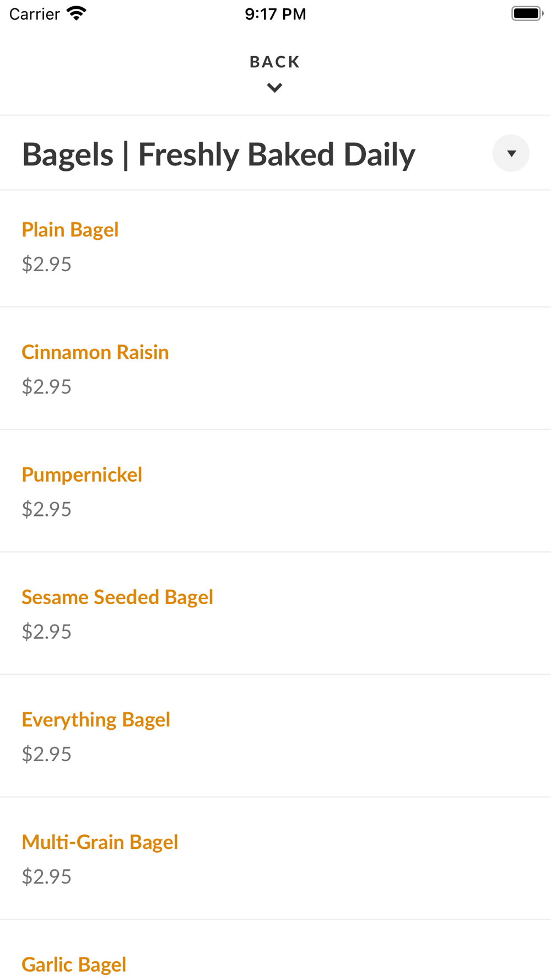
Task: Click the Wi-Fi icon in status bar
Action: pos(77,14)
